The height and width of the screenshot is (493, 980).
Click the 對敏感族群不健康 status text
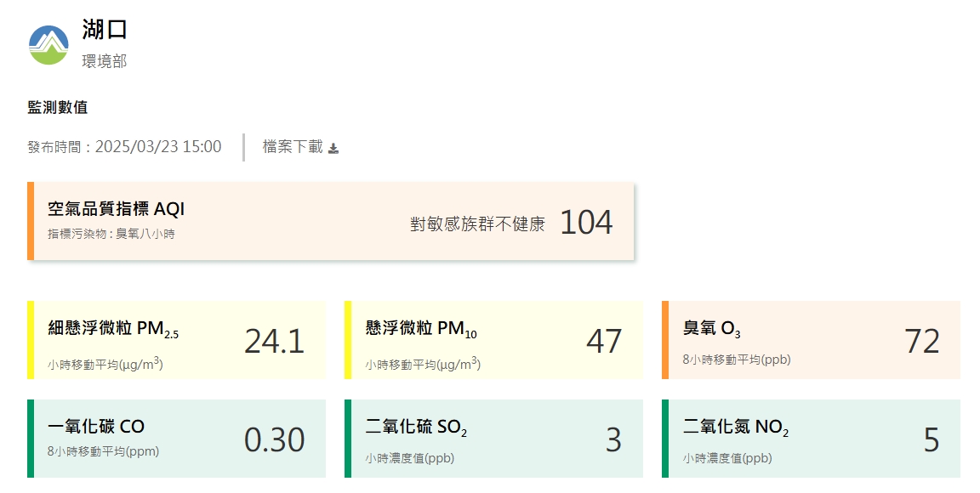(477, 224)
